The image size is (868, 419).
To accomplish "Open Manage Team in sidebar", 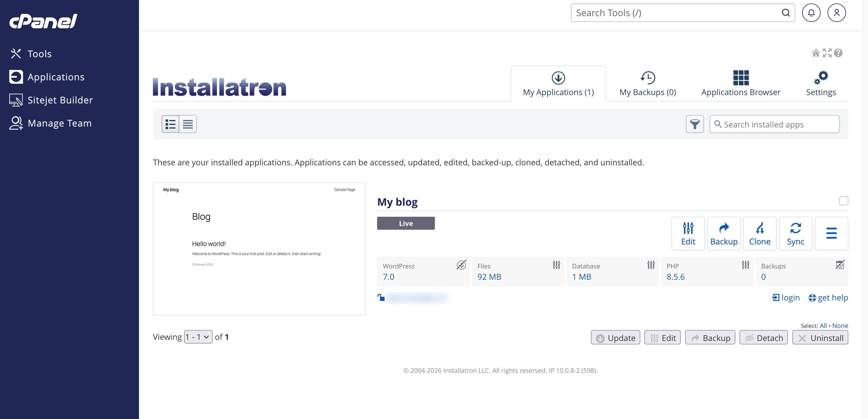I will pyautogui.click(x=50, y=123).
